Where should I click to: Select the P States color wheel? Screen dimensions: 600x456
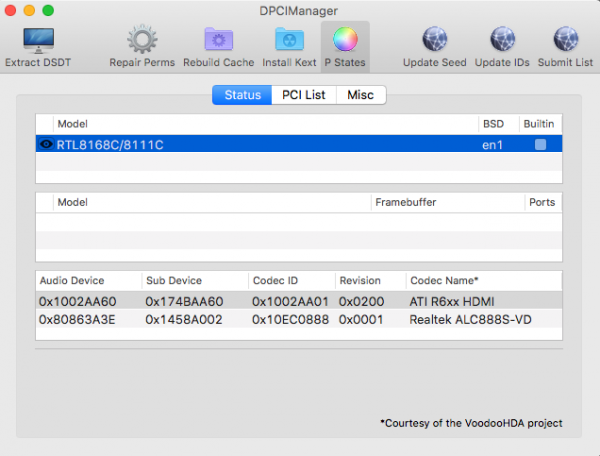345,39
